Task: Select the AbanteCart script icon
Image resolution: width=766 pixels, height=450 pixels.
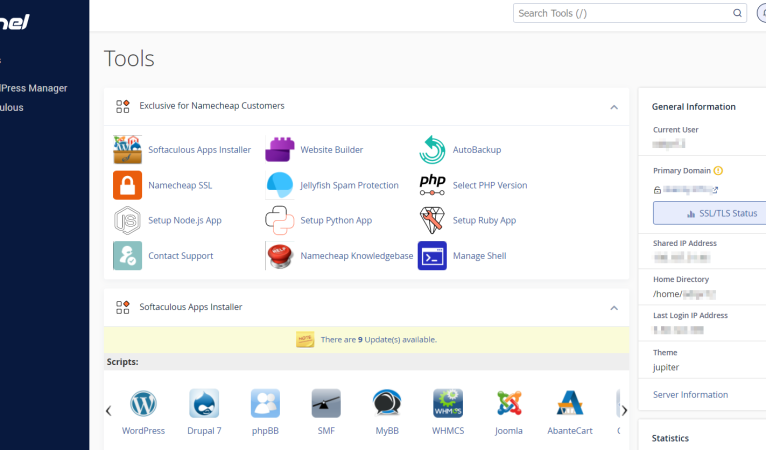Action: coord(570,404)
